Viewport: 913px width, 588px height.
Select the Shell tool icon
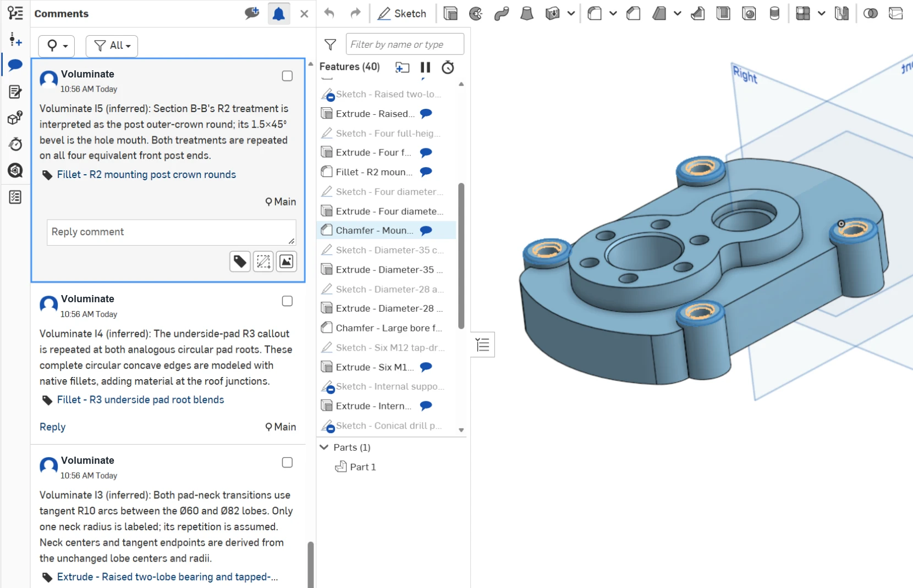point(723,13)
